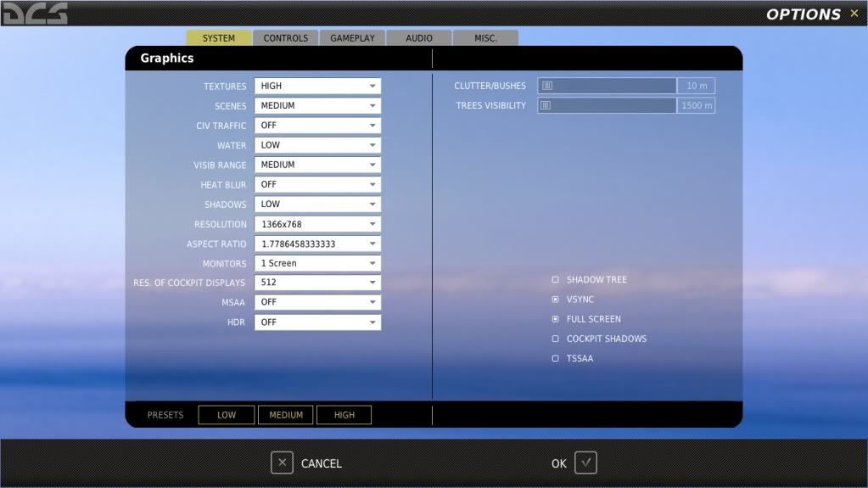This screenshot has height=488, width=868.
Task: Expand the Water quality dropdown
Action: [317, 145]
